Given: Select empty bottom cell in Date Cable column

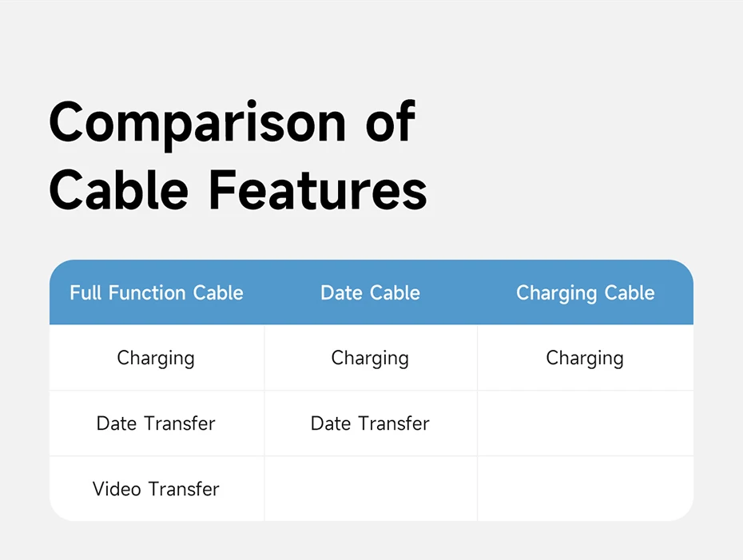Looking at the screenshot, I should pos(370,489).
